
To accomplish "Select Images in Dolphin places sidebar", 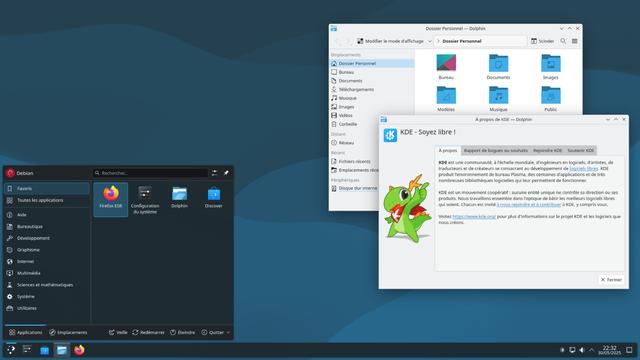I will [x=372, y=107].
